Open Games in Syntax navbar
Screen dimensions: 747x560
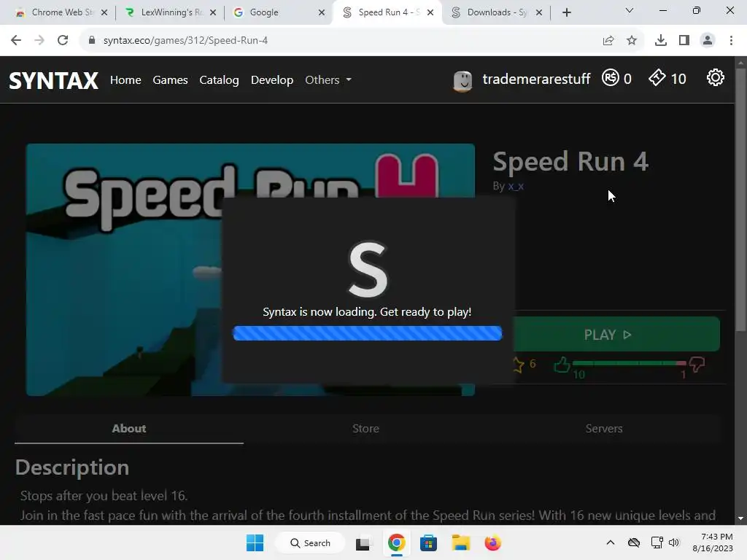[x=170, y=80]
